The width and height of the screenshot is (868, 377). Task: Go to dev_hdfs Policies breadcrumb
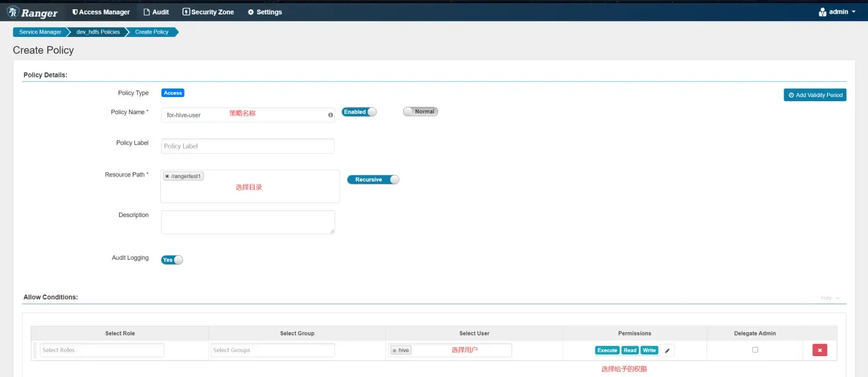click(x=98, y=32)
